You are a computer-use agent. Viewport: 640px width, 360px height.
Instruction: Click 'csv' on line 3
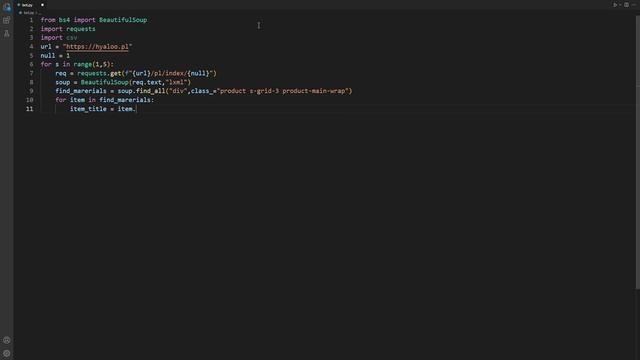tap(71, 38)
